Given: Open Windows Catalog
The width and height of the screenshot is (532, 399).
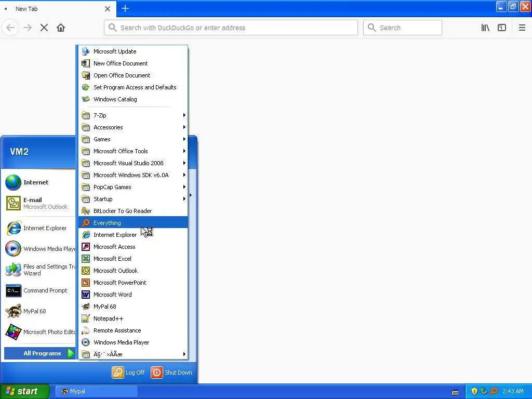Looking at the screenshot, I should [132, 99].
